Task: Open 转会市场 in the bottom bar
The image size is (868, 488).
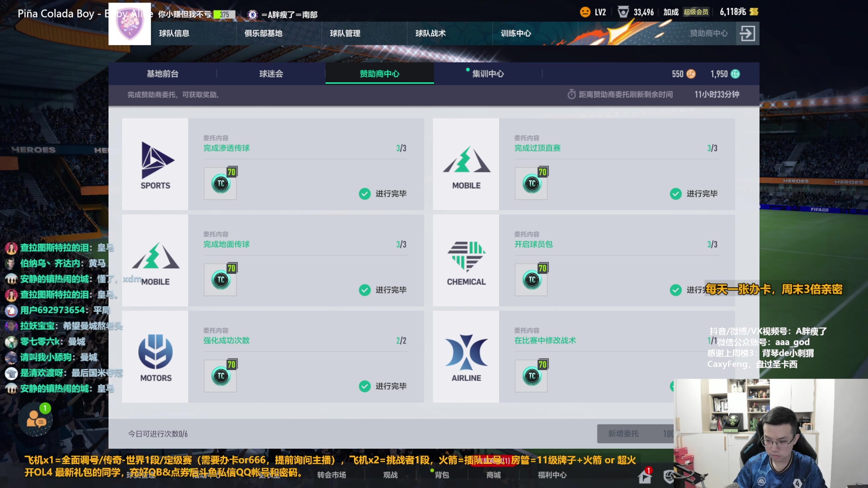Action: point(331,475)
